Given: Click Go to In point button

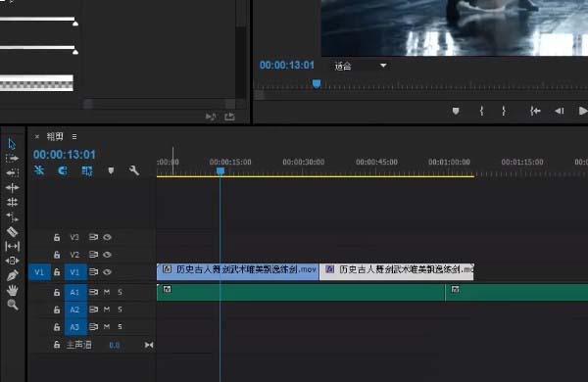Looking at the screenshot, I should [535, 111].
